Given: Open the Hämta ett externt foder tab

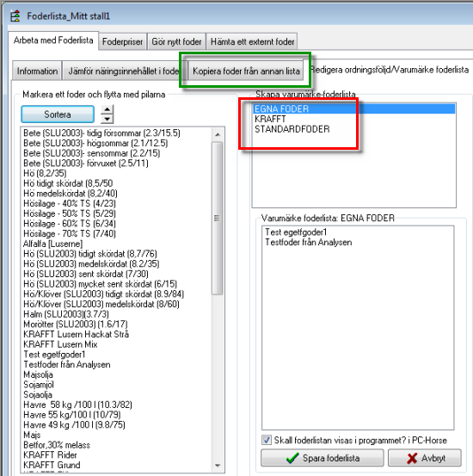Looking at the screenshot, I should pyautogui.click(x=252, y=41).
